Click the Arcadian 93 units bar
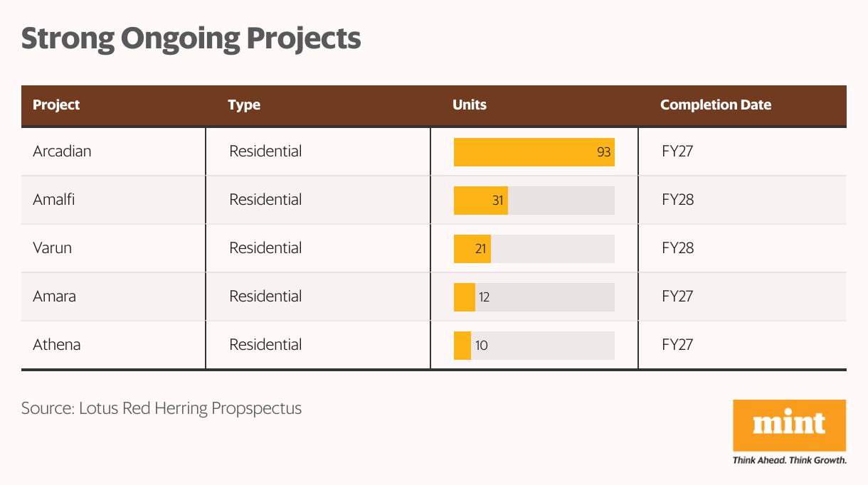Image resolution: width=868 pixels, height=485 pixels. pos(534,152)
